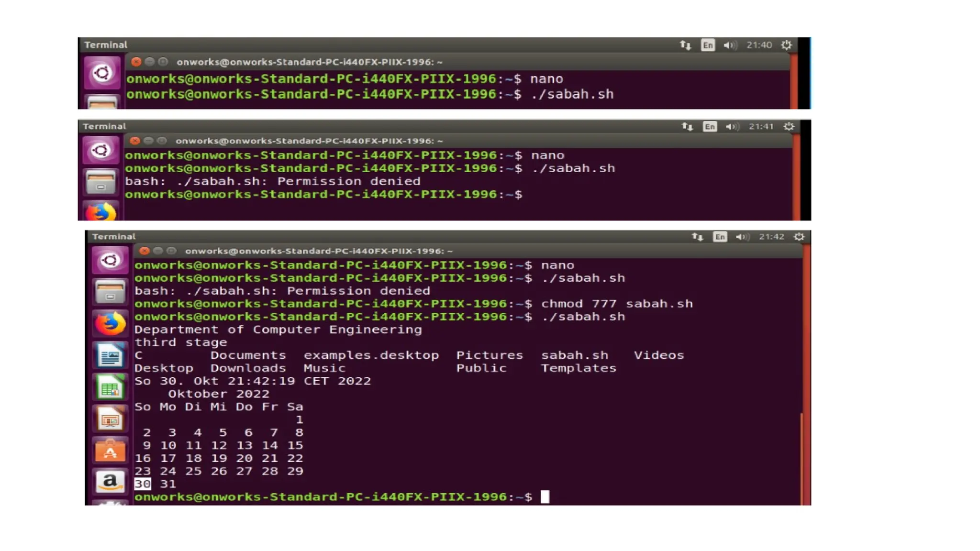Viewport: 980px width, 551px height.
Task: Open network indicator in 21:41 top panel
Action: tap(687, 126)
